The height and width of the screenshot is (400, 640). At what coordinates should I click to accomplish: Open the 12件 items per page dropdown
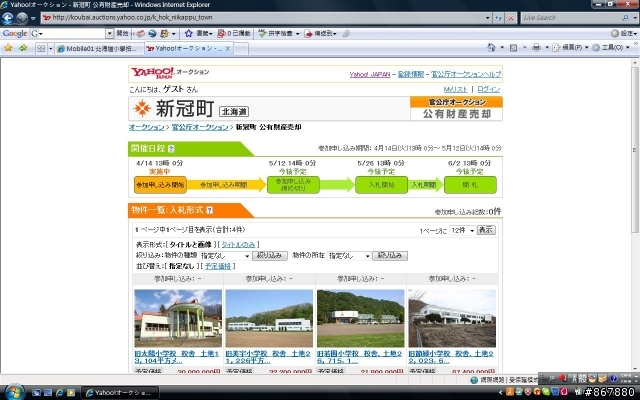pos(462,231)
